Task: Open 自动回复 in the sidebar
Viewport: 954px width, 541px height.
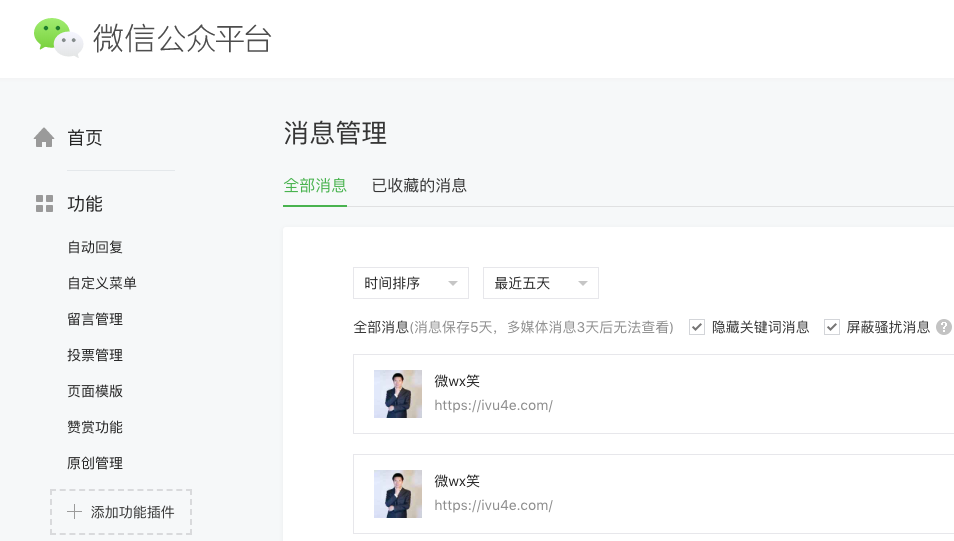Action: point(95,247)
